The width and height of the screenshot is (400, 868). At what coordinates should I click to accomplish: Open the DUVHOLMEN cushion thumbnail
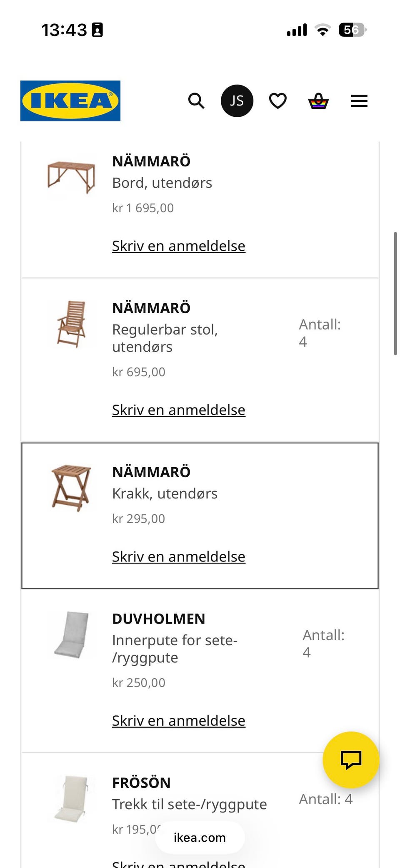click(71, 635)
